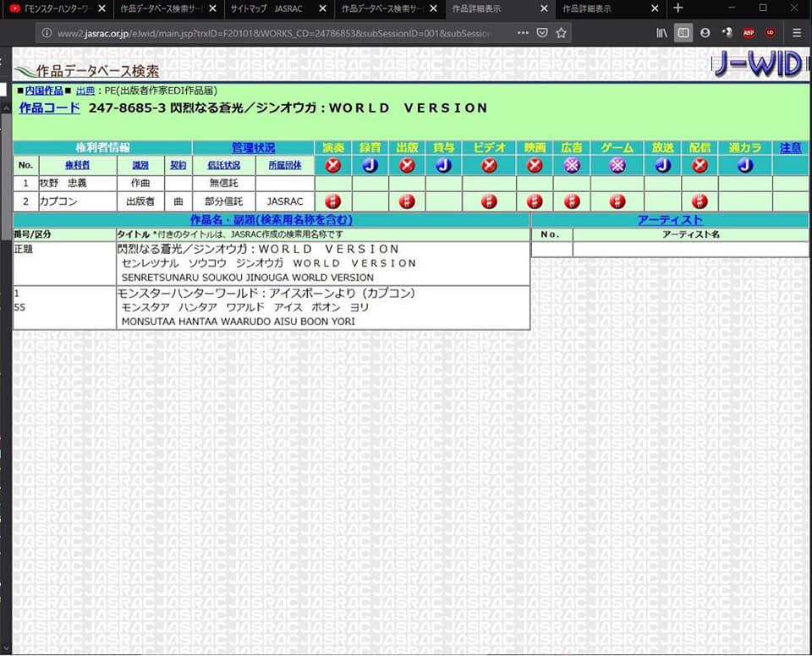
Task: Close the YouTube モンスターハンター tab
Action: tap(101, 8)
